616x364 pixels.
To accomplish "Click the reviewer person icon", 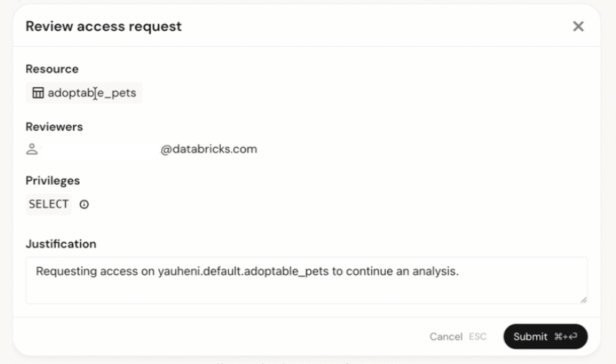I will click(x=32, y=149).
